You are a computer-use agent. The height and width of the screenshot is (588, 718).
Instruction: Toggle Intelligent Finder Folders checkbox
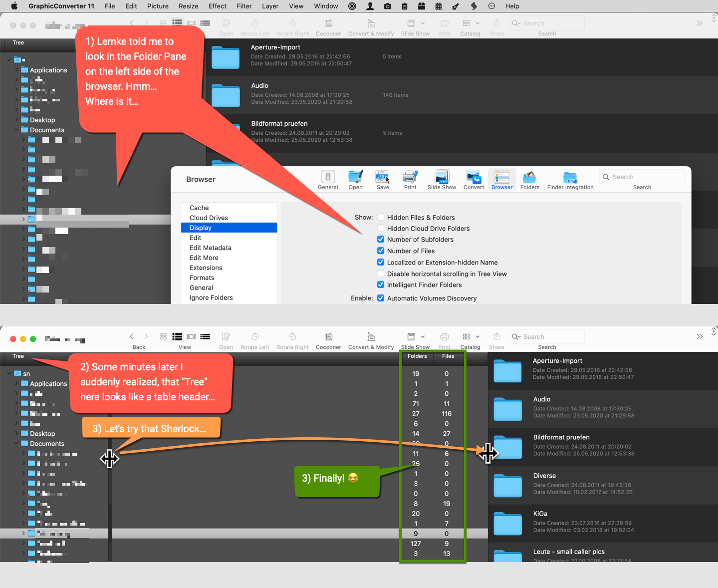coord(381,285)
